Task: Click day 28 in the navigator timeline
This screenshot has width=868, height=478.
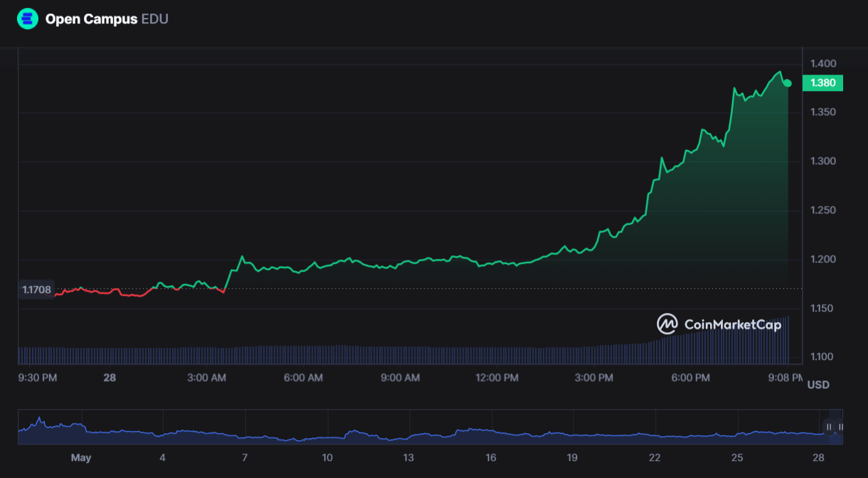Action: pyautogui.click(x=819, y=457)
